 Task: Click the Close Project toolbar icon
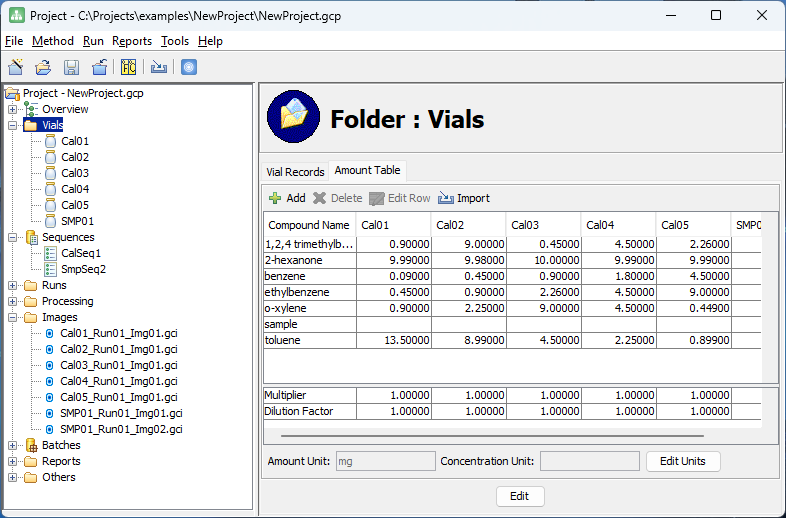(x=99, y=68)
